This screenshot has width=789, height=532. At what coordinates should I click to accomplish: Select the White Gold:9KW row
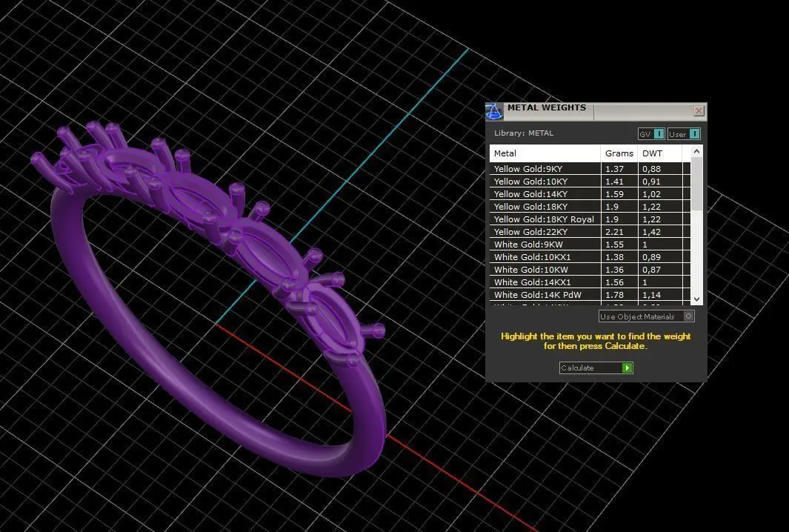click(590, 244)
